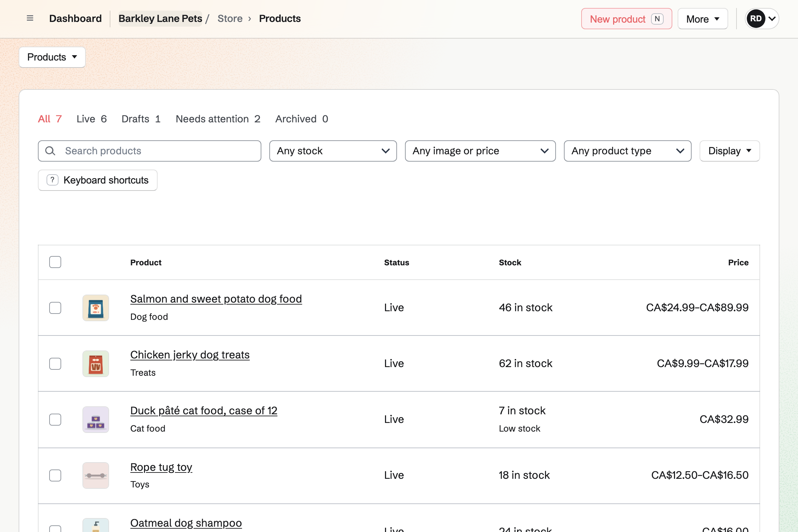Click the New product button
Screen dimensions: 798x532
click(626, 19)
